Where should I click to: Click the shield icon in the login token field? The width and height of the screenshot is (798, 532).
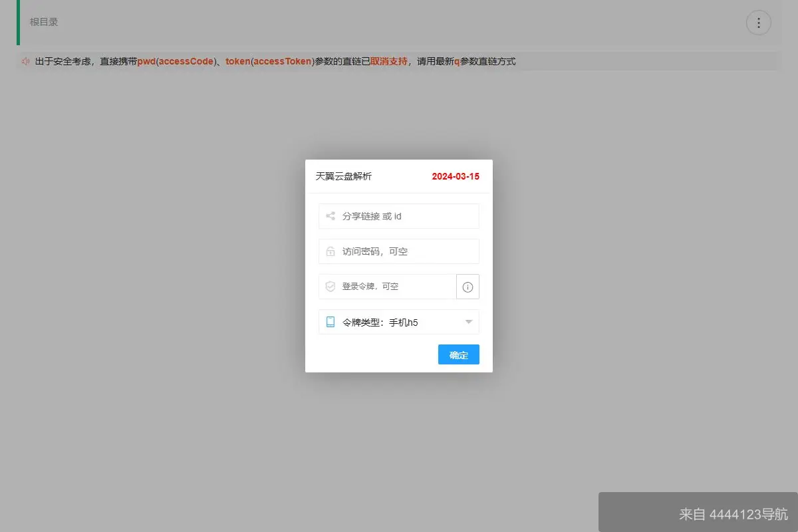coord(330,286)
